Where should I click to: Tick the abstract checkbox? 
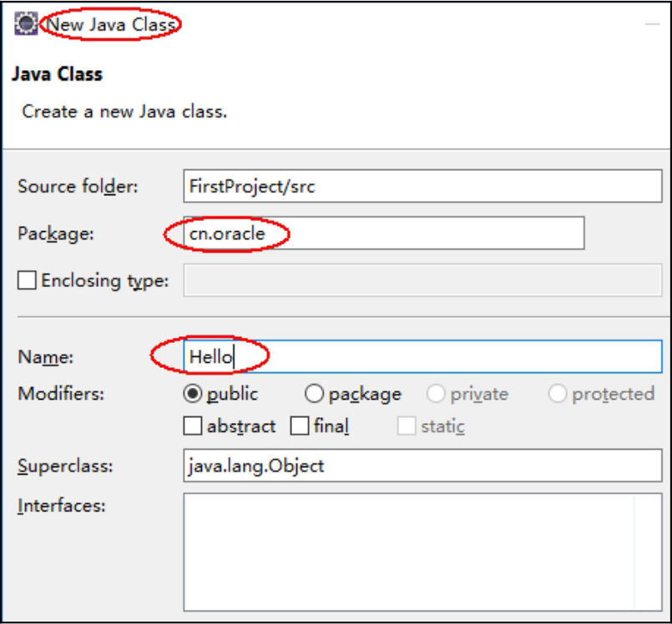[193, 426]
